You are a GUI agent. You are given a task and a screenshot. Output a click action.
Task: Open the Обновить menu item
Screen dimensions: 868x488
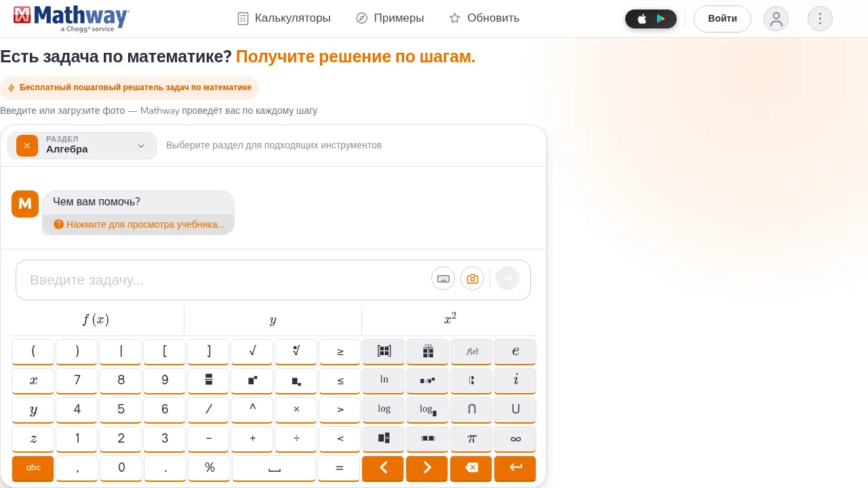click(x=484, y=18)
